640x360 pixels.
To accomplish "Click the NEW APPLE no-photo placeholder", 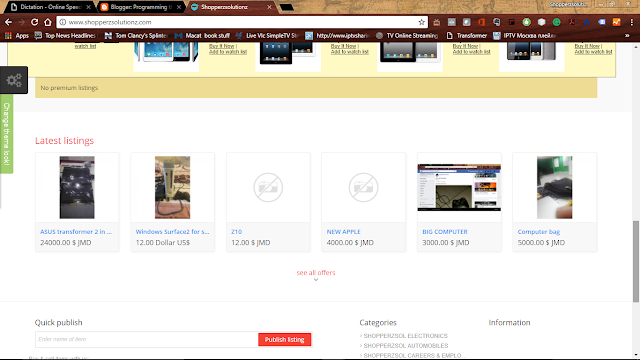I will pyautogui.click(x=363, y=187).
